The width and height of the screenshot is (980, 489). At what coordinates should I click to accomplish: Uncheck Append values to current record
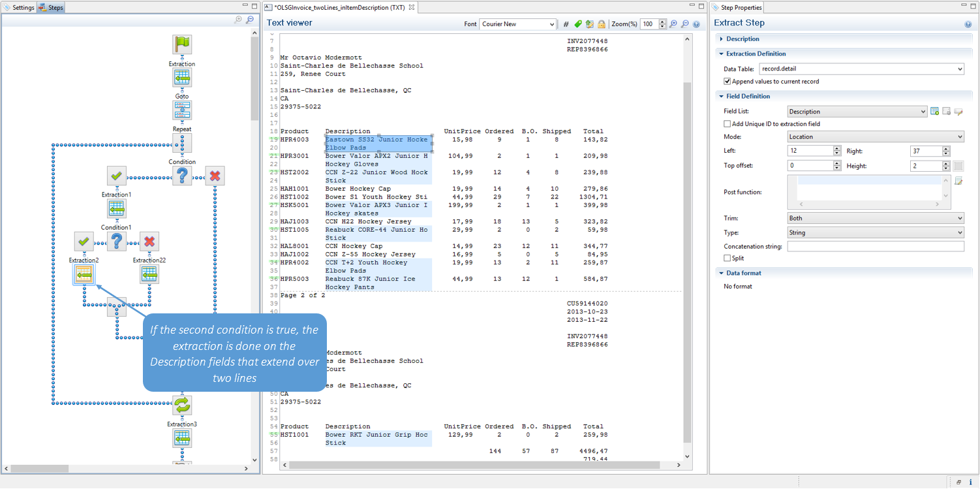pyautogui.click(x=727, y=82)
